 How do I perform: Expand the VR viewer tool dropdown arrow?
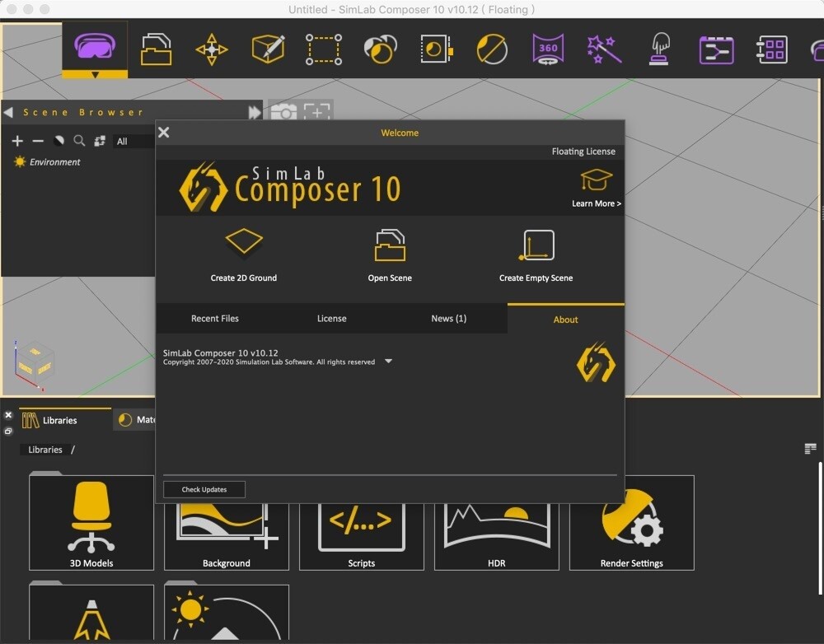coord(95,75)
